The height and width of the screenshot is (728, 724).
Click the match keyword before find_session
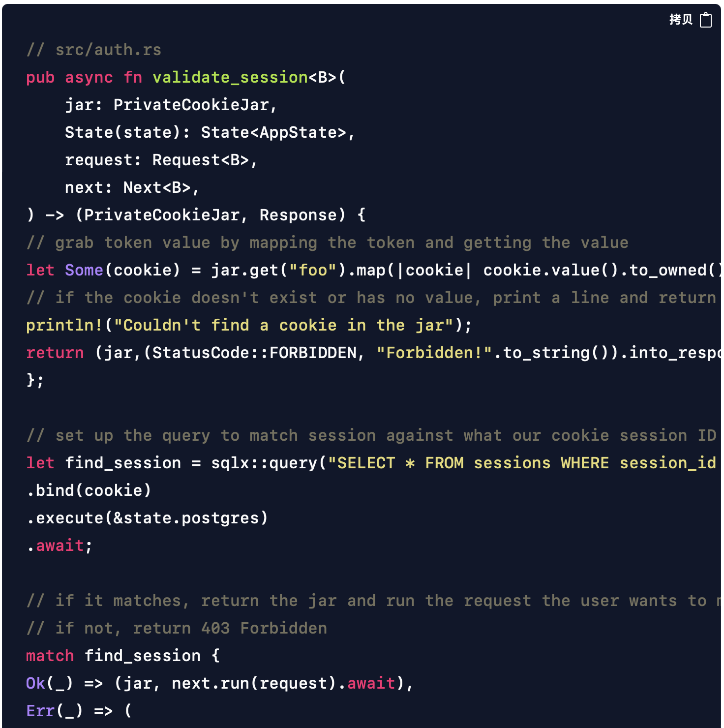pyautogui.click(x=50, y=656)
